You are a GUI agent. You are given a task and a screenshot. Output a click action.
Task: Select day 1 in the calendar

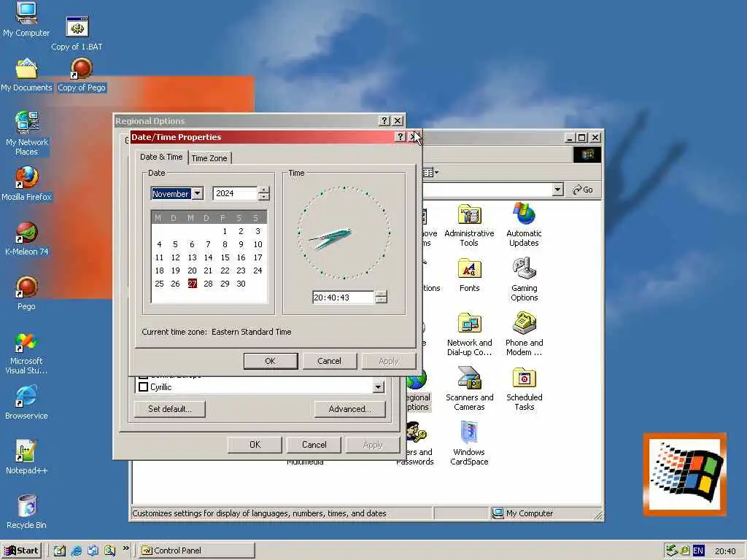point(225,231)
